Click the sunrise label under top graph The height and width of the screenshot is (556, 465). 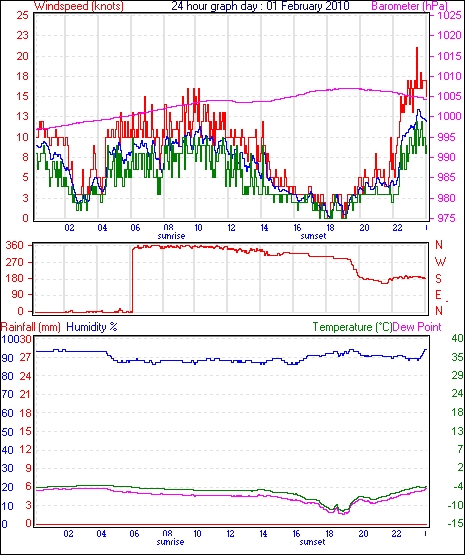coord(171,236)
